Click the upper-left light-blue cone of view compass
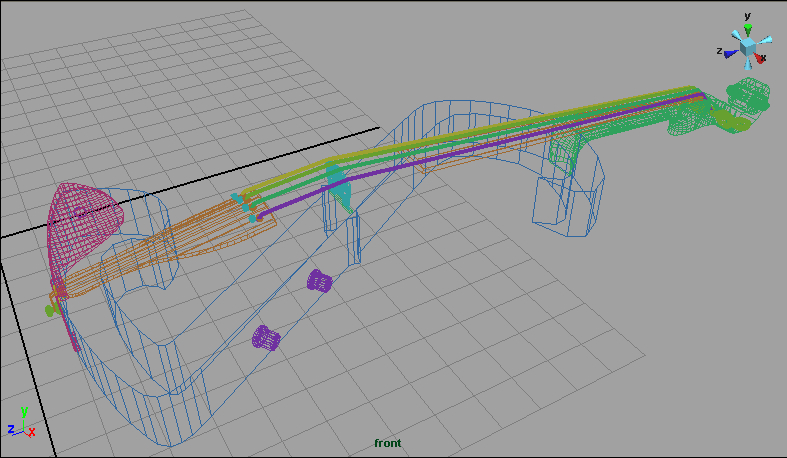 tap(735, 36)
